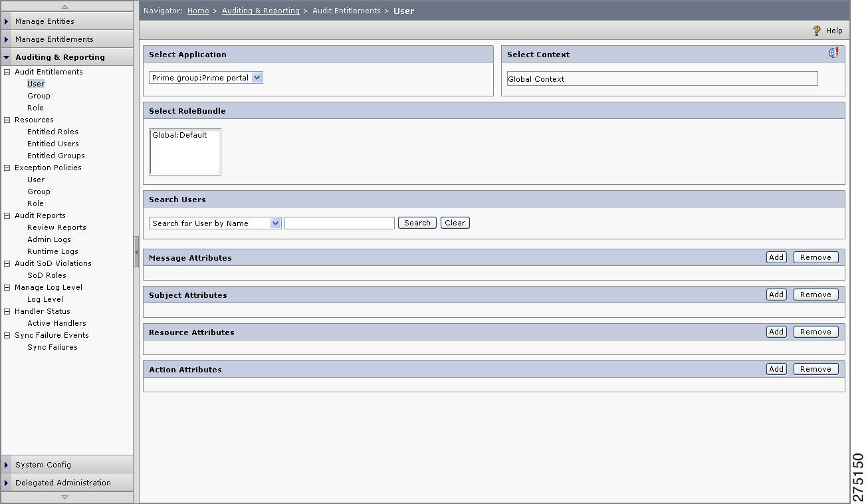868x504 pixels.
Task: Open Active Handlers
Action: 56,323
